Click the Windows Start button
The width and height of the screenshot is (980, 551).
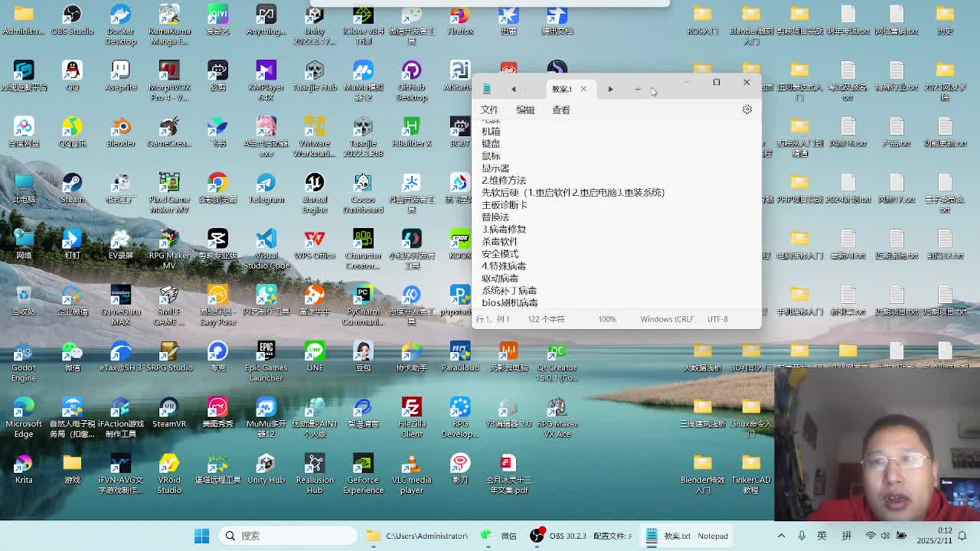[202, 536]
